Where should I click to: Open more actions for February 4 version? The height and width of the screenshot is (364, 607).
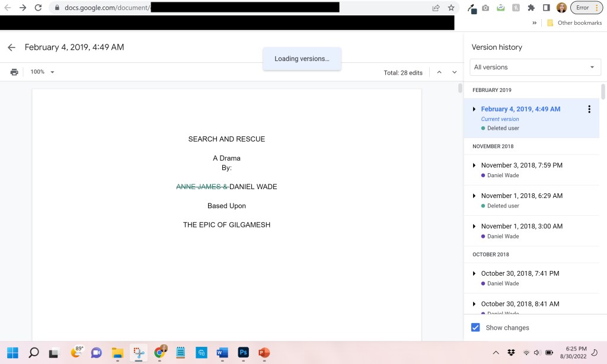pos(589,109)
